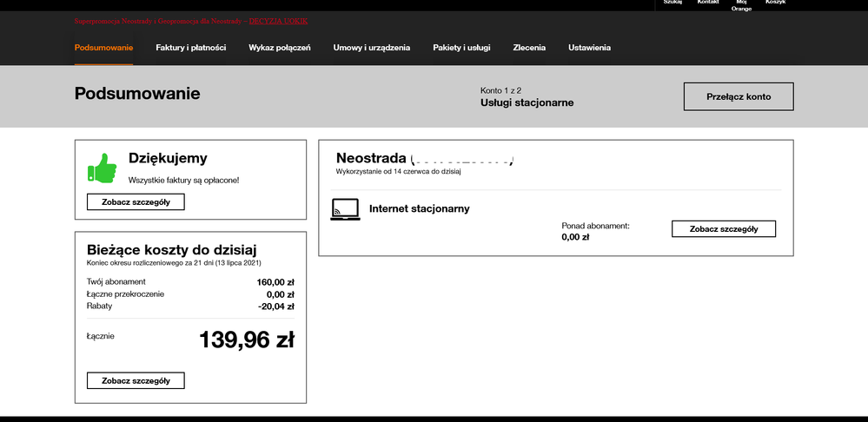Open Mój Orange in the top bar
This screenshot has width=868, height=422.
741,5
